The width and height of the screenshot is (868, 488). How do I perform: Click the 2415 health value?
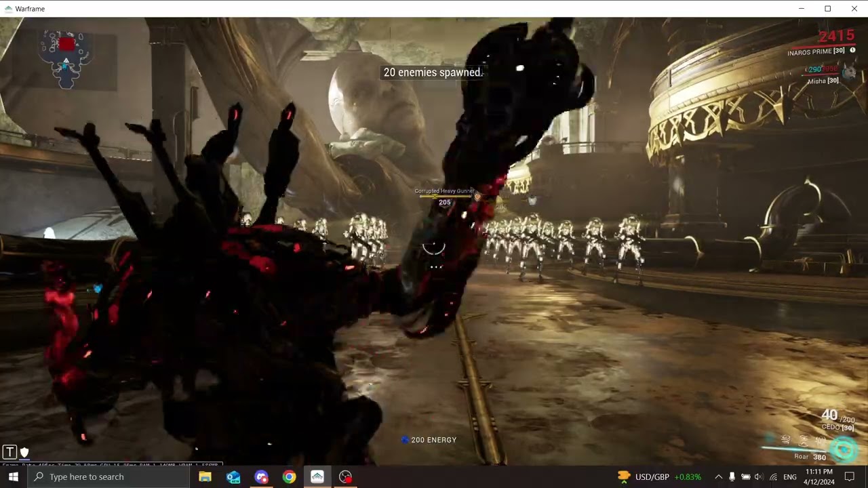point(836,36)
